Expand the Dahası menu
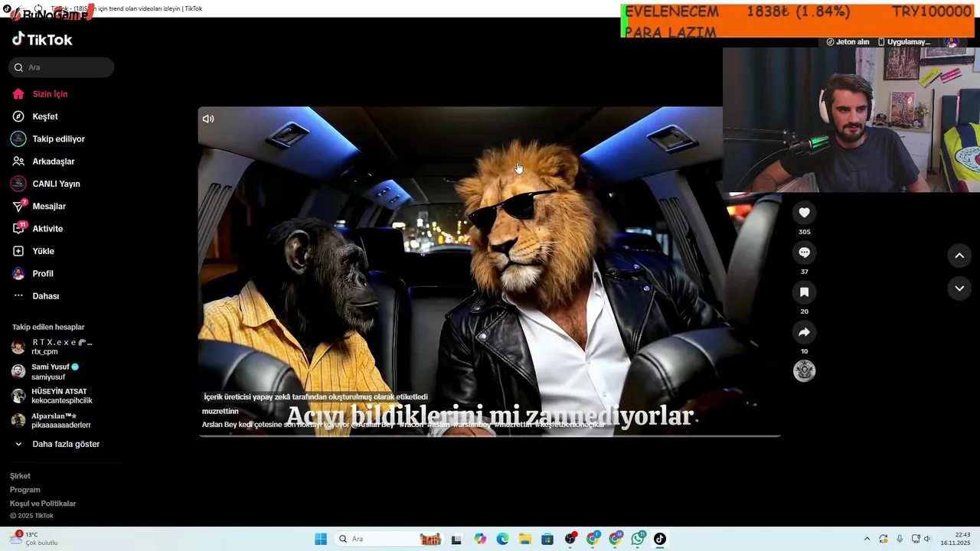This screenshot has width=980, height=551. pos(45,296)
